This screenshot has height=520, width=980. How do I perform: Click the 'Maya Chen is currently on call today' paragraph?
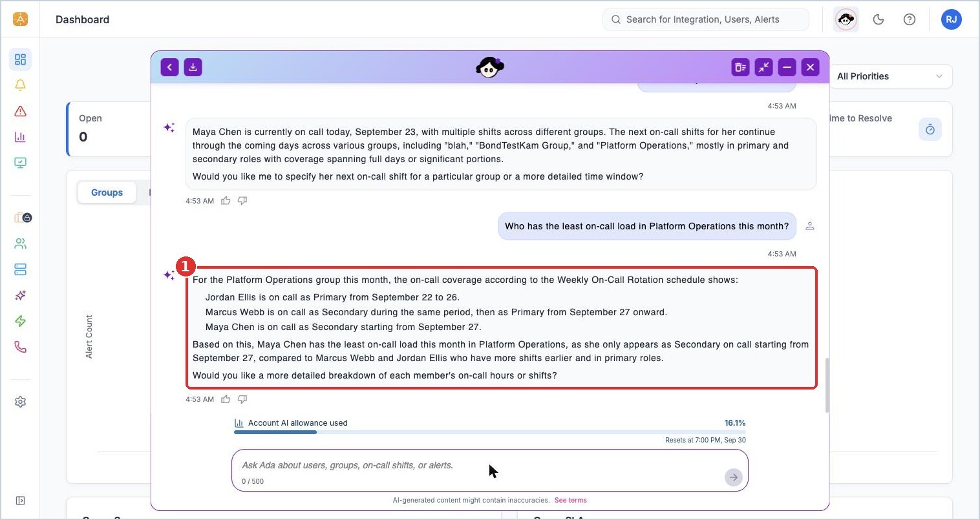click(x=491, y=145)
